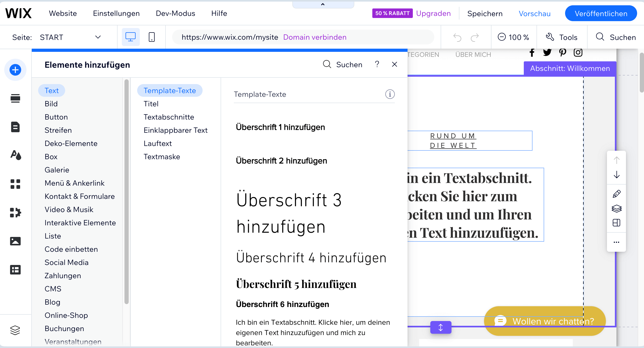Click the blue Add Elements plus icon
This screenshot has height=348, width=644.
pos(15,70)
